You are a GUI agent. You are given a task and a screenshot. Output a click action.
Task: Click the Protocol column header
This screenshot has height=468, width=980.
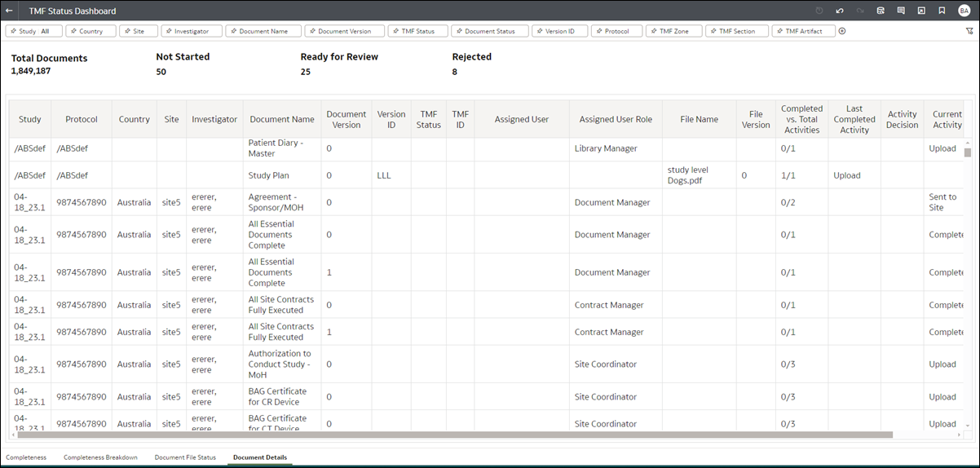[82, 119]
